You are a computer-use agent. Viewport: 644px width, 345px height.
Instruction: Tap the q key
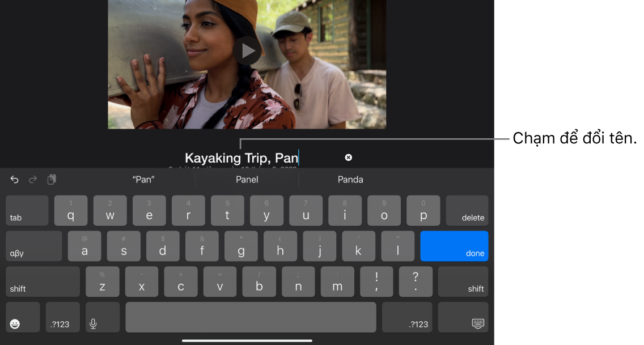coord(71,210)
